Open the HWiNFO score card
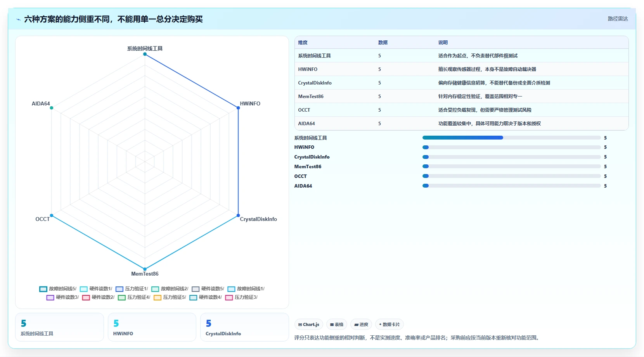 [x=152, y=327]
